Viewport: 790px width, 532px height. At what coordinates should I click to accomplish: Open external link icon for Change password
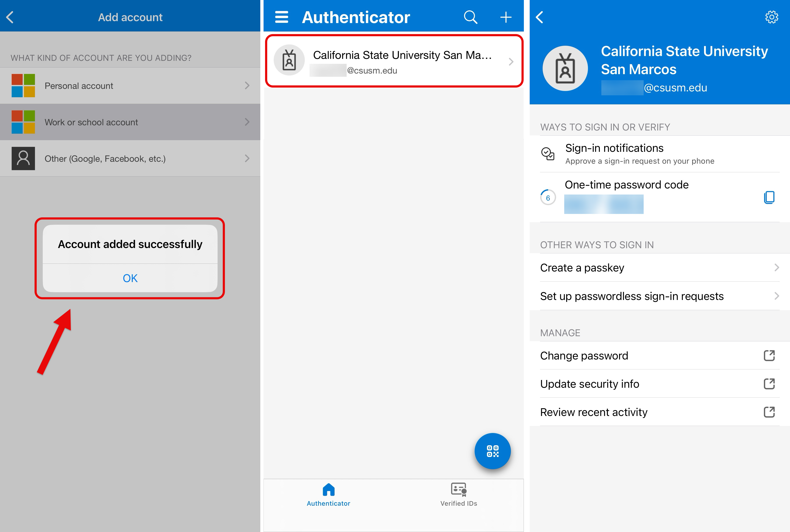coord(769,356)
